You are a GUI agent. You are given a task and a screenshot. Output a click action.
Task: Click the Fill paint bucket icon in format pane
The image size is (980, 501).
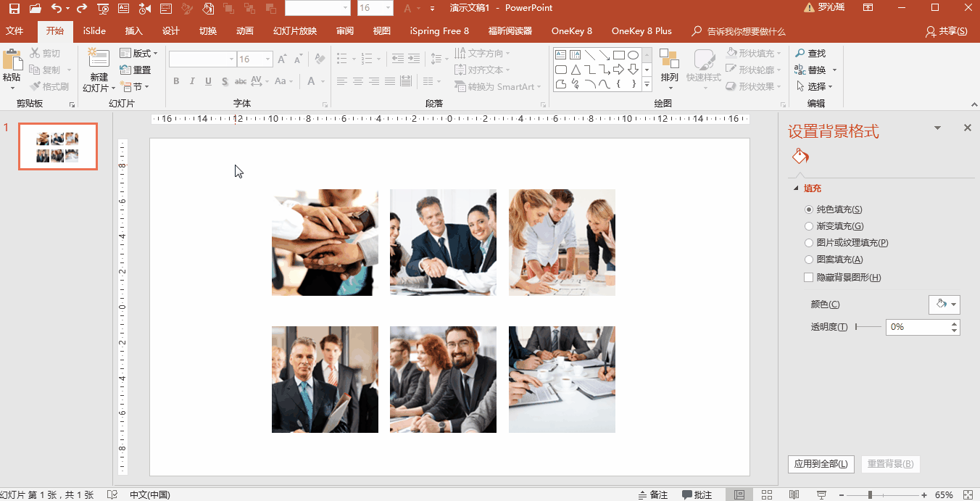coord(800,157)
